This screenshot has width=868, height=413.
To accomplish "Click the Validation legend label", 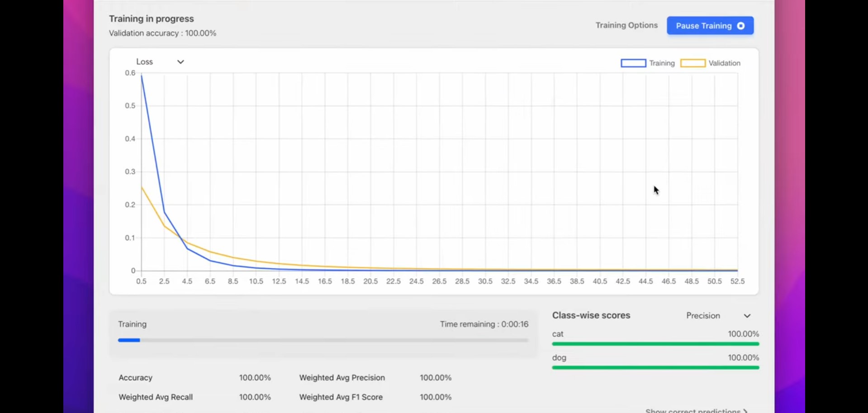I will 725,63.
